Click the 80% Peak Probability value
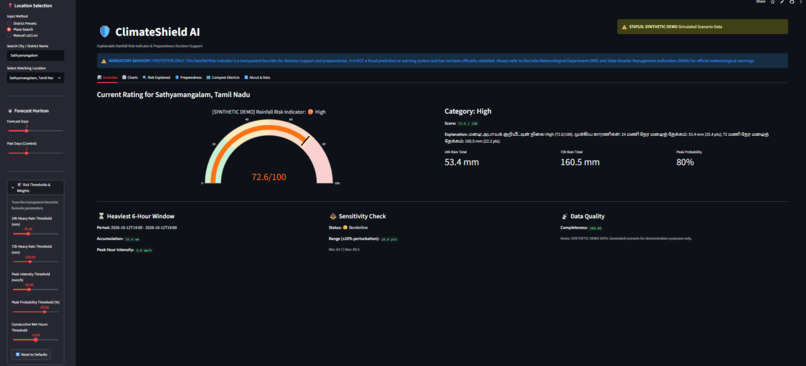This screenshot has height=366, width=806. 685,162
